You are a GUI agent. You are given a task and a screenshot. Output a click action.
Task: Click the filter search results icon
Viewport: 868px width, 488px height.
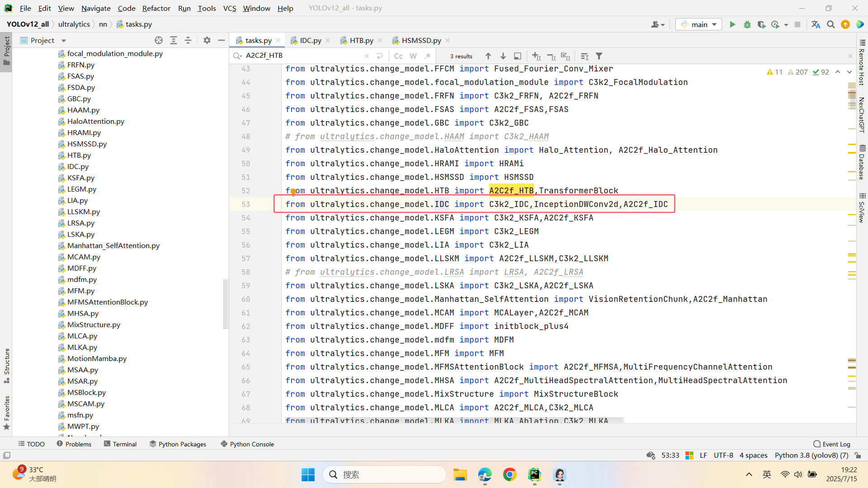[x=599, y=56]
